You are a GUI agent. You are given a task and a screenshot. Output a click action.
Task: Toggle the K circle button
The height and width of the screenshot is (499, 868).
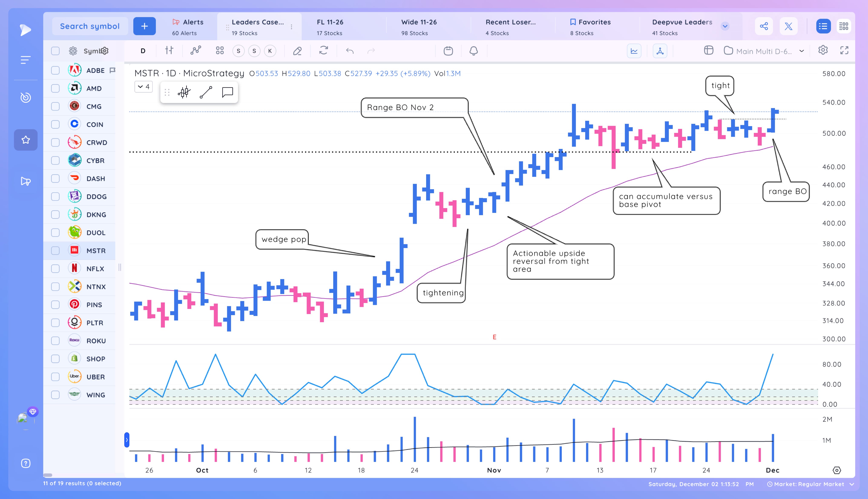[x=270, y=51]
